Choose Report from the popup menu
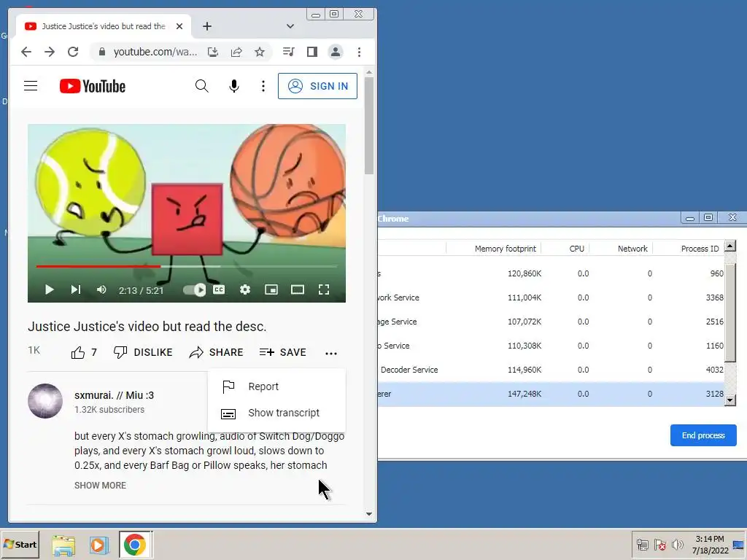This screenshot has width=747, height=560. click(x=276, y=386)
